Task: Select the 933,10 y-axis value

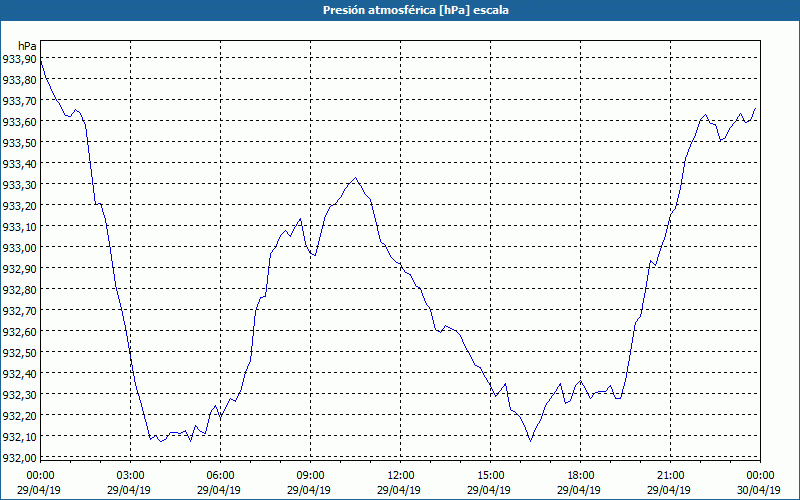Action: pos(19,227)
